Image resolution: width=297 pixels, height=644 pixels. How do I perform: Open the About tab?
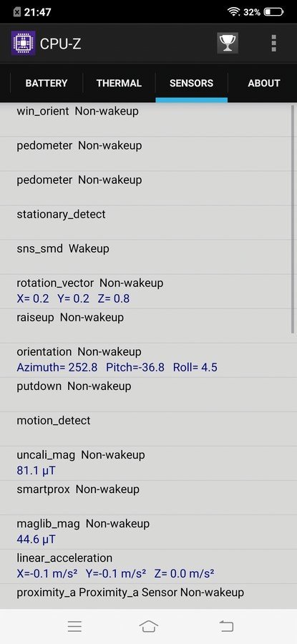263,83
